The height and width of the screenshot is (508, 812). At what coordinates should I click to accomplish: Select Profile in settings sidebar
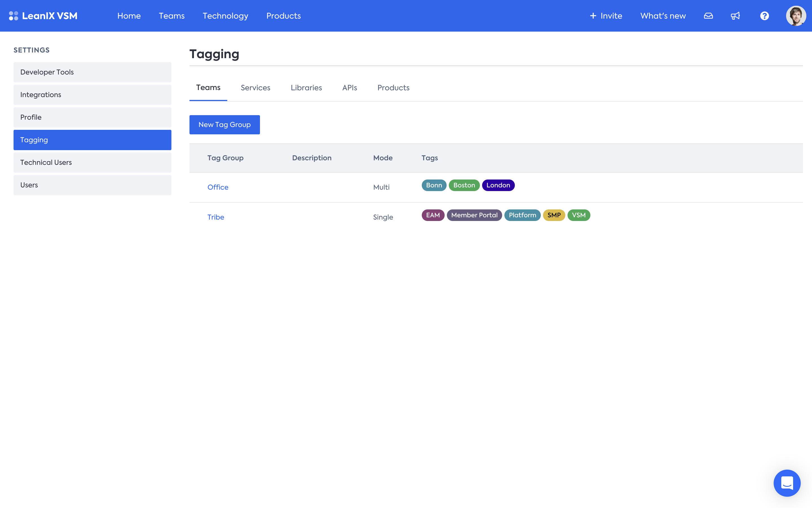92,117
